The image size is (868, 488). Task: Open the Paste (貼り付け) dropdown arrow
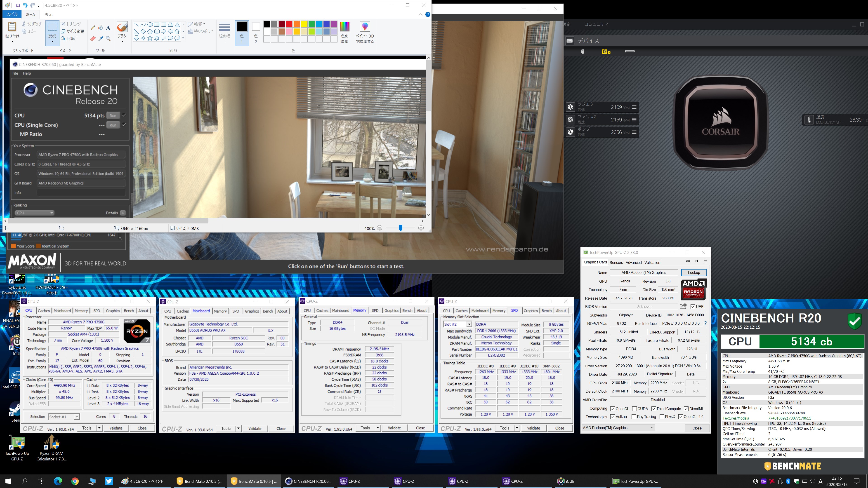coord(12,42)
